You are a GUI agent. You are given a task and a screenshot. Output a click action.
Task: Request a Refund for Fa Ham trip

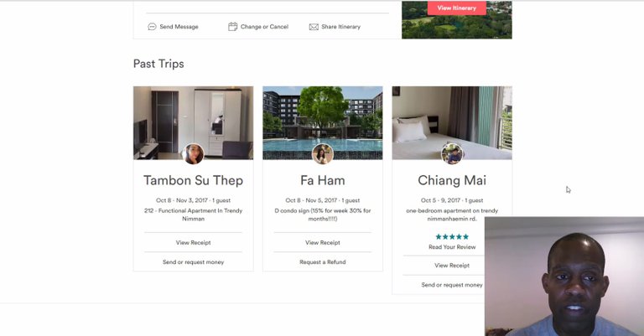pos(322,261)
